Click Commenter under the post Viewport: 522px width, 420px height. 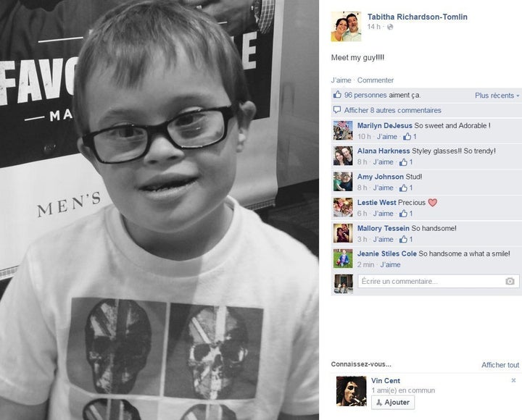pos(376,80)
